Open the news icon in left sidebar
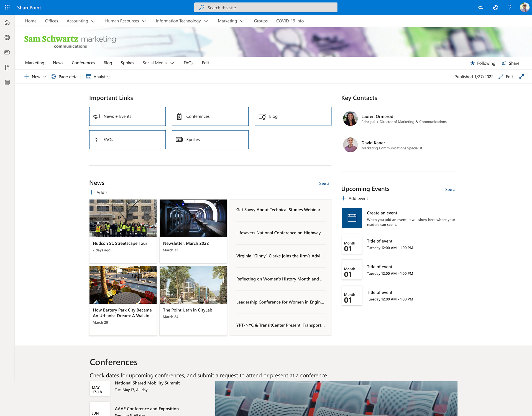This screenshot has width=532, height=416. pyautogui.click(x=7, y=52)
